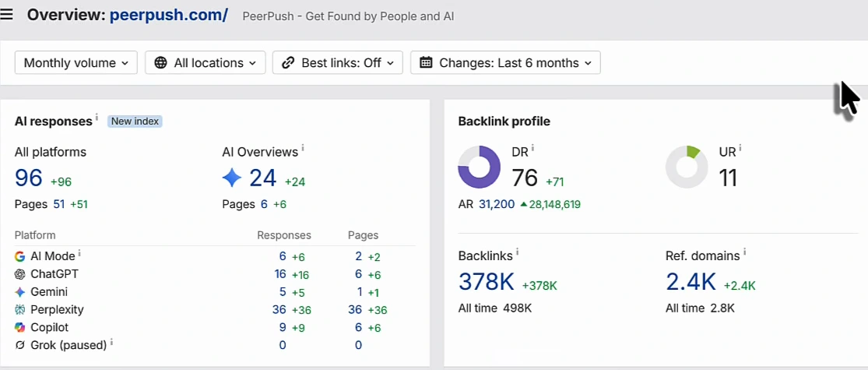
Task: Click the Responses column header
Action: pyautogui.click(x=284, y=235)
